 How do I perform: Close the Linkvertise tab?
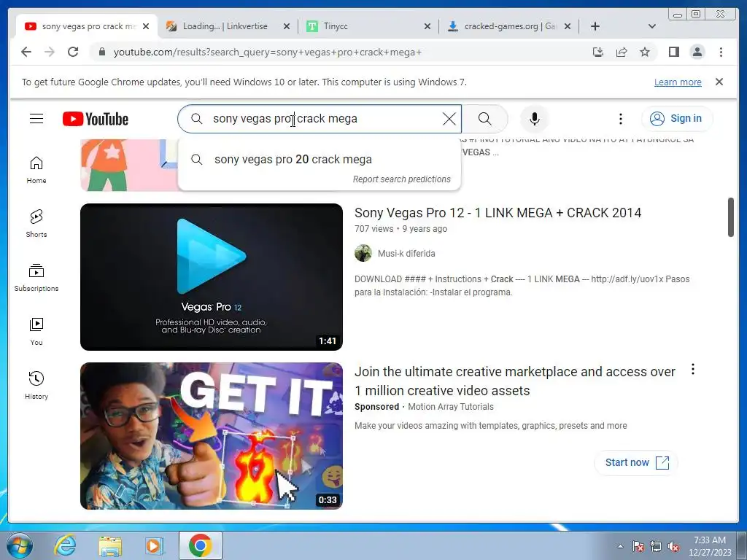(286, 26)
